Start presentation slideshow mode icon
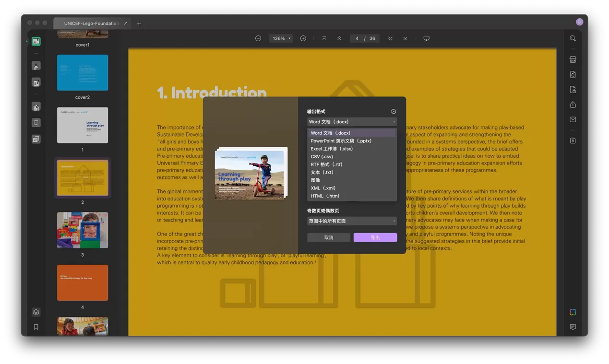 point(426,38)
